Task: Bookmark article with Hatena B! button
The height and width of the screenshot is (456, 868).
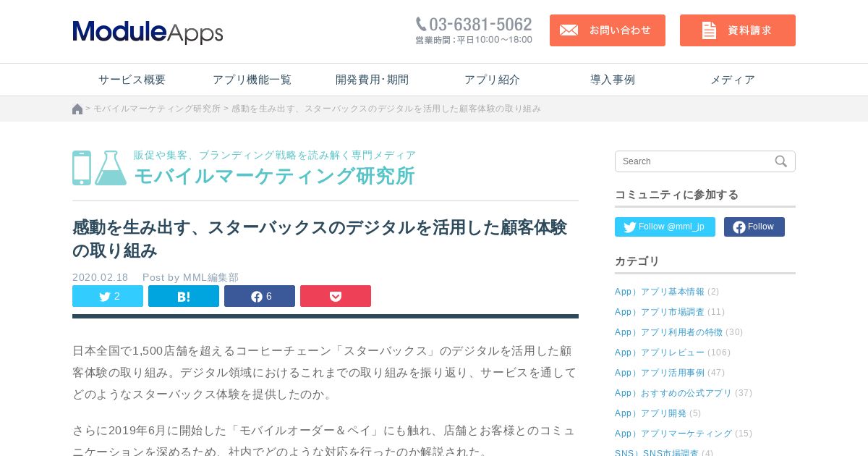Action: [184, 296]
